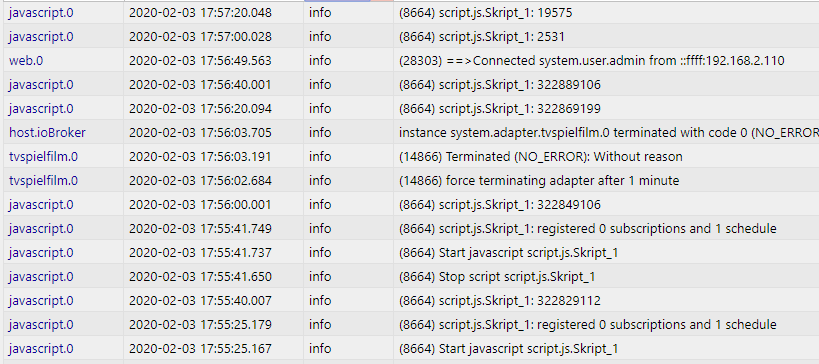Select the message with value 322829112
The width and height of the screenshot is (819, 364).
[499, 301]
